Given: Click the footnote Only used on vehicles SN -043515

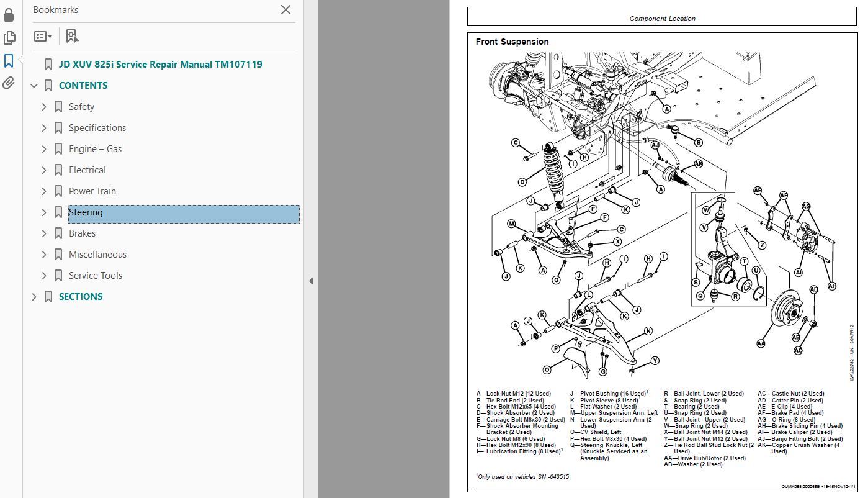Looking at the screenshot, I should [522, 476].
